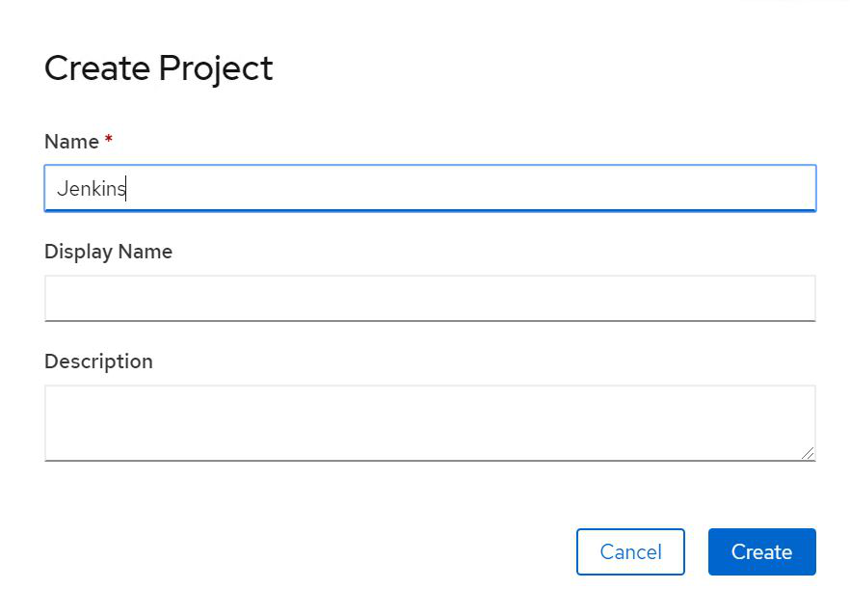Screen dimensions: 850x616
Task: Click the Display Name label
Action: (x=108, y=252)
